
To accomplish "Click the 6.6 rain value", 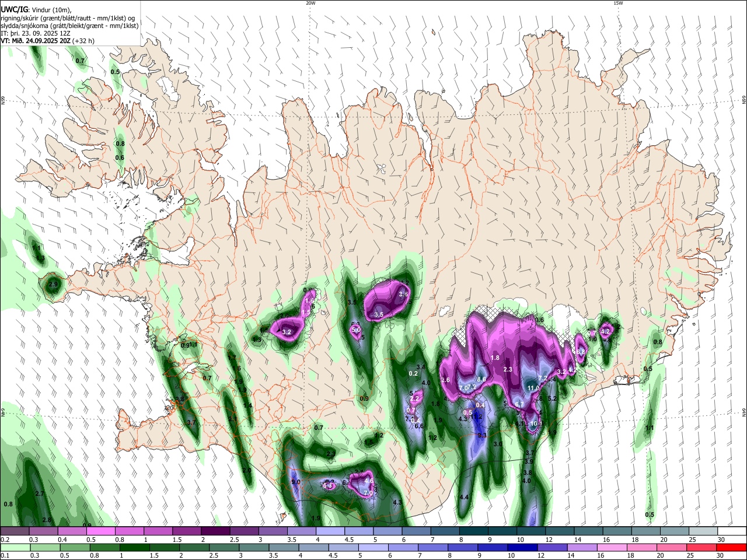I will (x=418, y=426).
